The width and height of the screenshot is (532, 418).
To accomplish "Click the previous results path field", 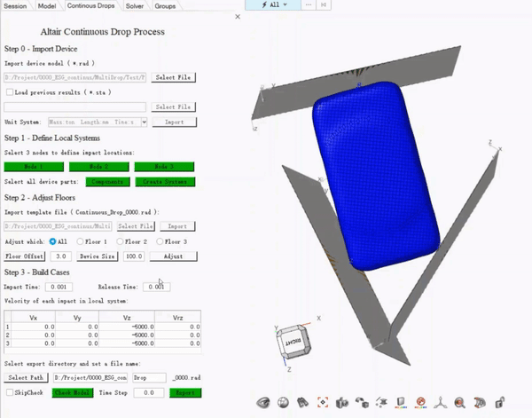I will coord(75,107).
